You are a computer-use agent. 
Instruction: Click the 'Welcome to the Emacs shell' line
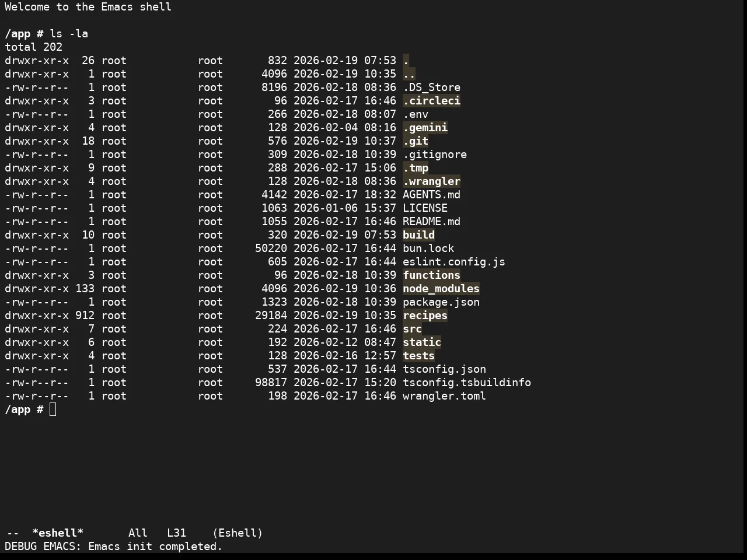click(x=88, y=7)
